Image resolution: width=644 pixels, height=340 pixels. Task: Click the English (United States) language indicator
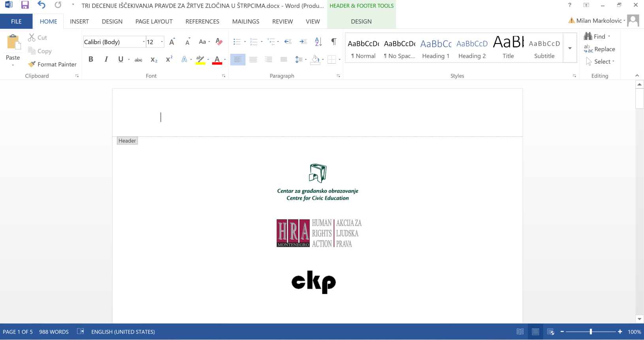(x=123, y=332)
